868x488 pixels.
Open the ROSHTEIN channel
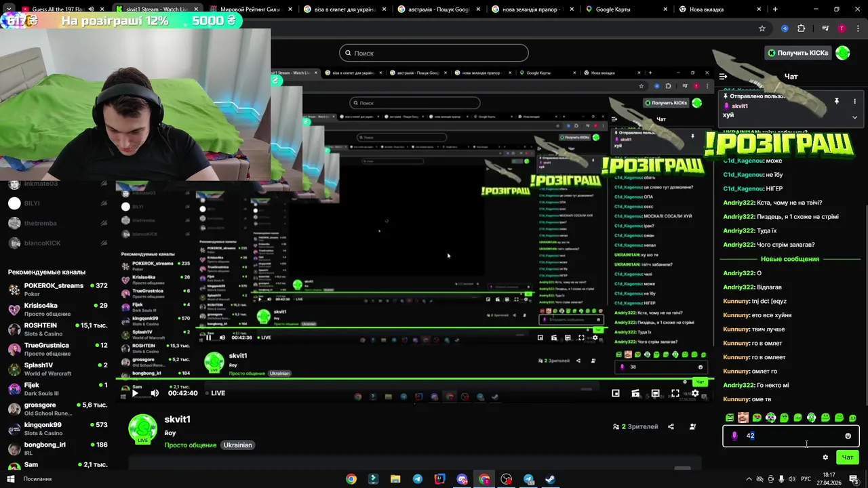click(58, 329)
